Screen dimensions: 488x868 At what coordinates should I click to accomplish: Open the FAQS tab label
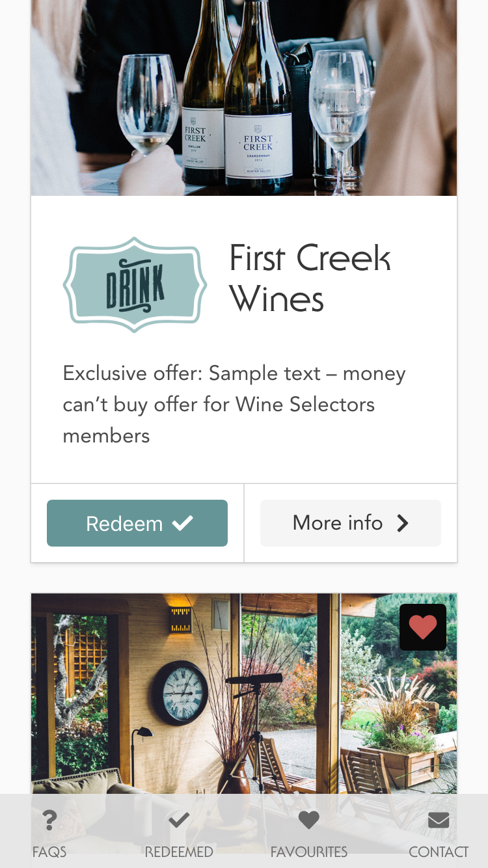pyautogui.click(x=49, y=852)
